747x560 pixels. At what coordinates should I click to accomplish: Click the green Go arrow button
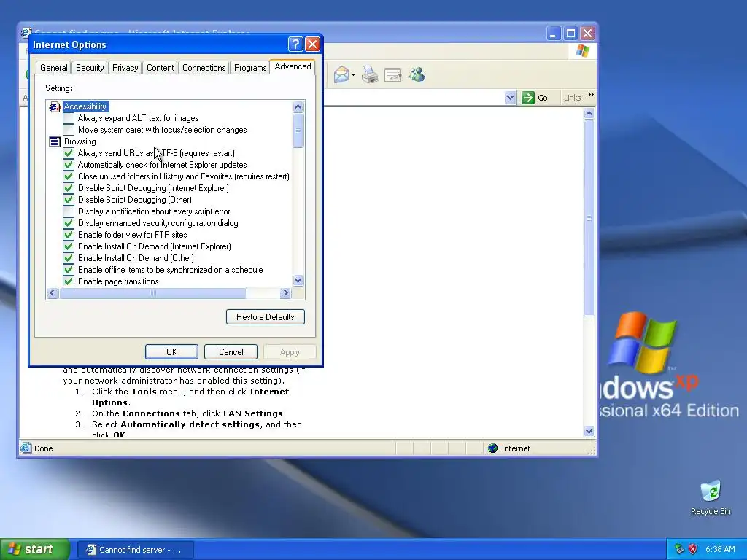[x=528, y=98]
